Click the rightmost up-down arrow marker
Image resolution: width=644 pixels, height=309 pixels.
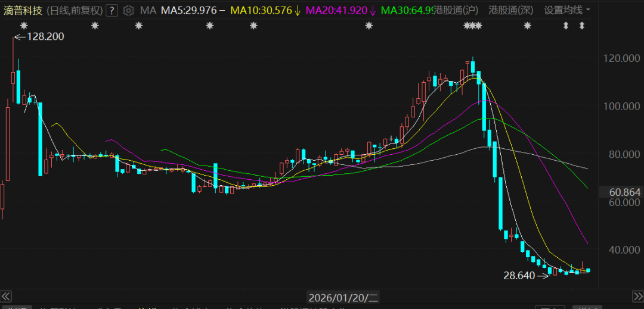[x=582, y=26]
